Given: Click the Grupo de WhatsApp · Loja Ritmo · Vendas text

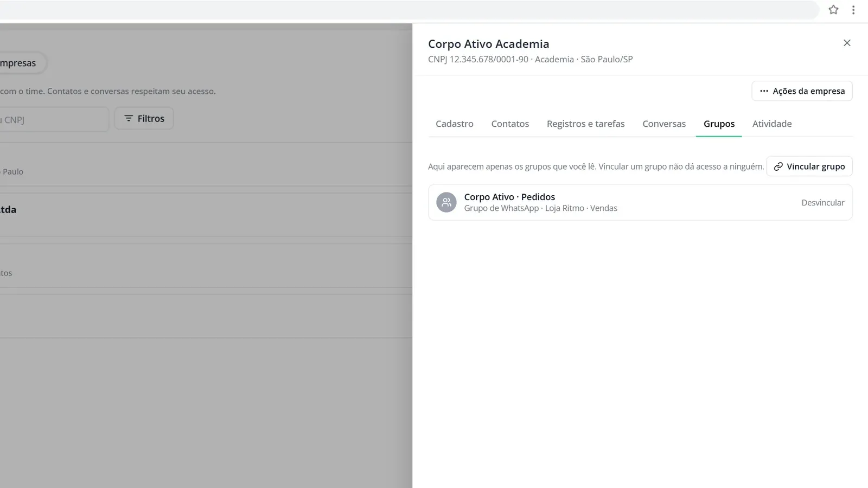Looking at the screenshot, I should (x=540, y=208).
